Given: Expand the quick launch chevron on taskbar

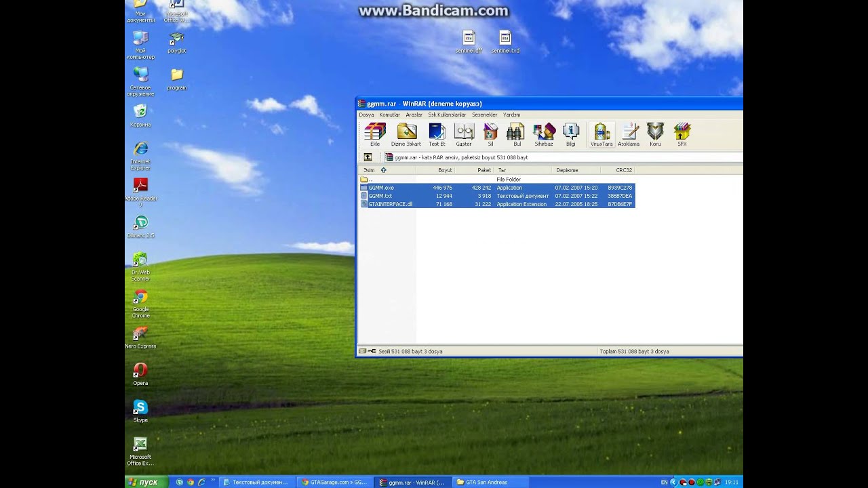Looking at the screenshot, I should 213,481.
